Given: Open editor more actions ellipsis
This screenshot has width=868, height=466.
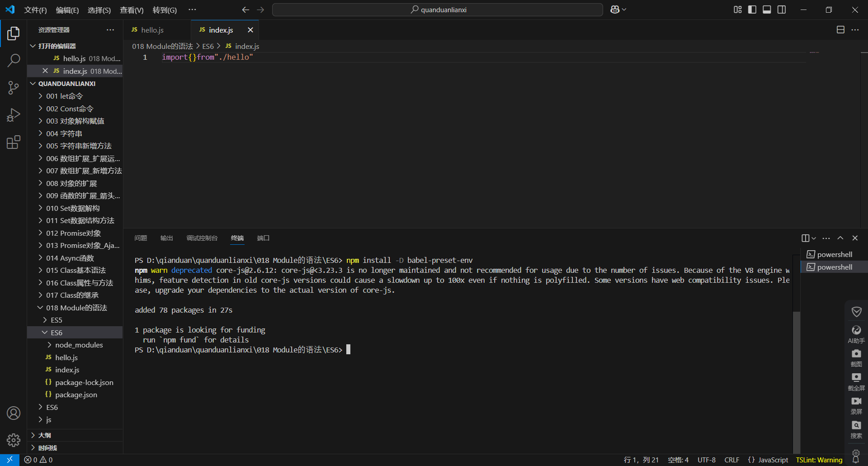Looking at the screenshot, I should [855, 30].
